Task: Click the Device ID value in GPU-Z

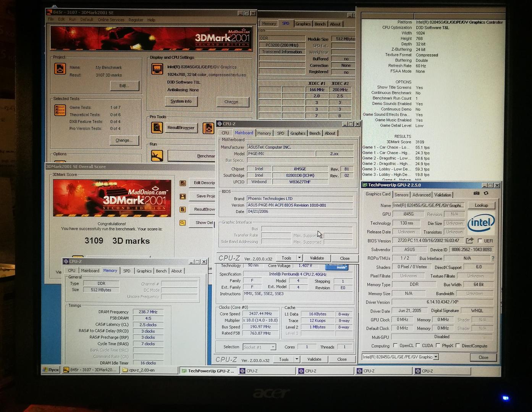Action: (471, 249)
